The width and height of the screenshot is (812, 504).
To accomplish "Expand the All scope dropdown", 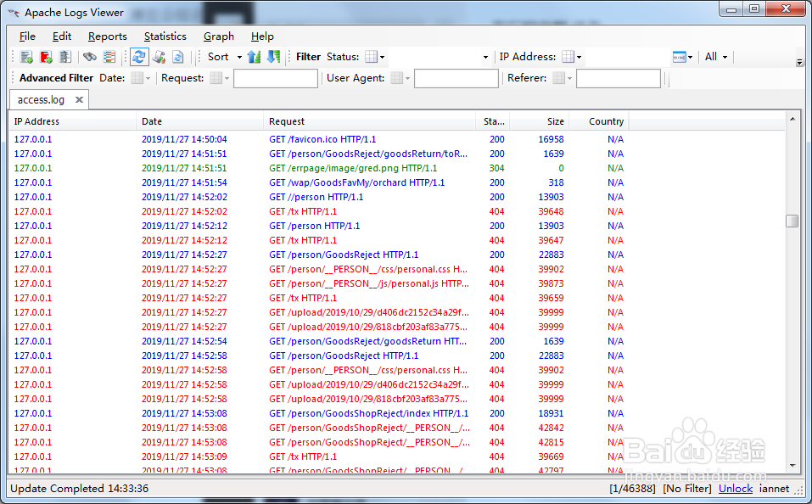I will coord(724,56).
